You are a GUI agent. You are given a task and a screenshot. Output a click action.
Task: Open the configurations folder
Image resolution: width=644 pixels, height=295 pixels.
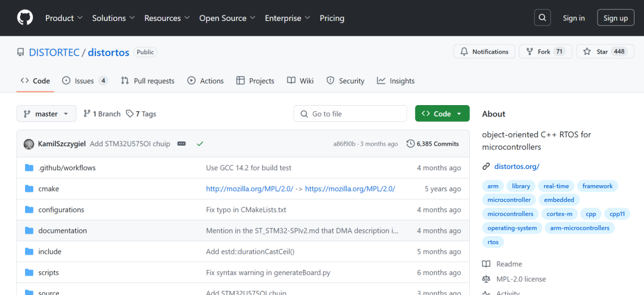click(x=61, y=210)
